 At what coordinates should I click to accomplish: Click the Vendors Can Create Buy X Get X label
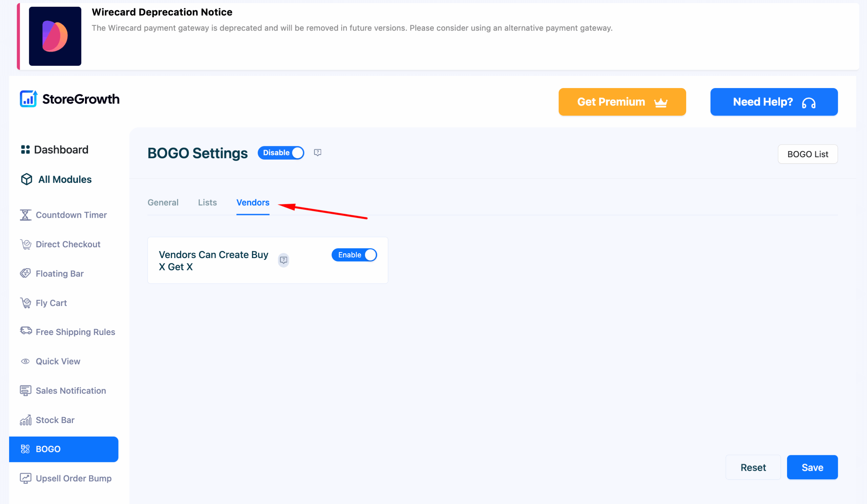pyautogui.click(x=213, y=260)
